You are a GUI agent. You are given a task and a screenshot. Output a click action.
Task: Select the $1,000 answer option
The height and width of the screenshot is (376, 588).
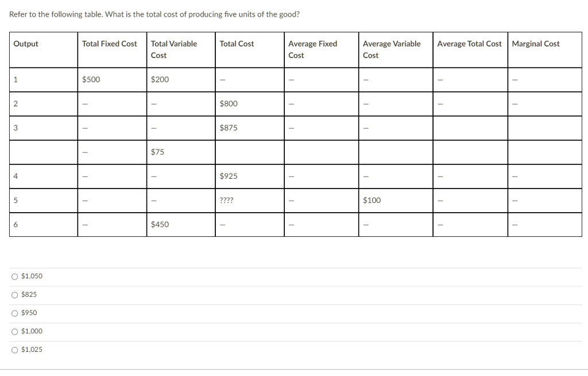click(27, 331)
